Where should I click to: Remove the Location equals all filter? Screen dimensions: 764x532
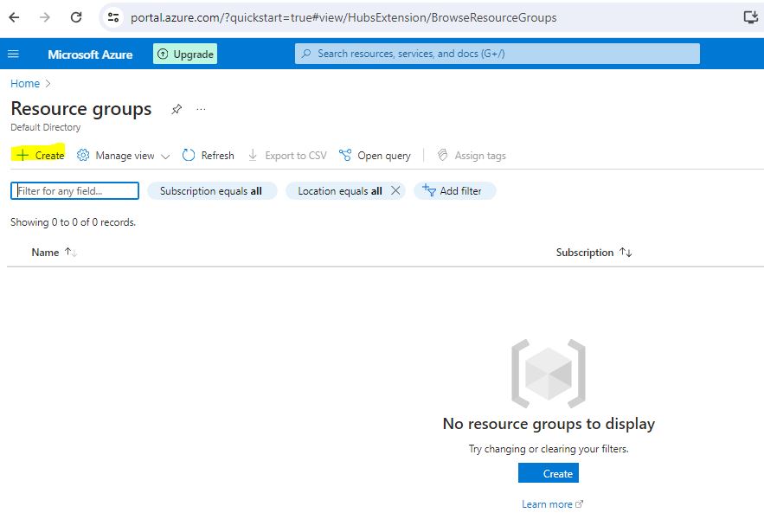coord(396,191)
